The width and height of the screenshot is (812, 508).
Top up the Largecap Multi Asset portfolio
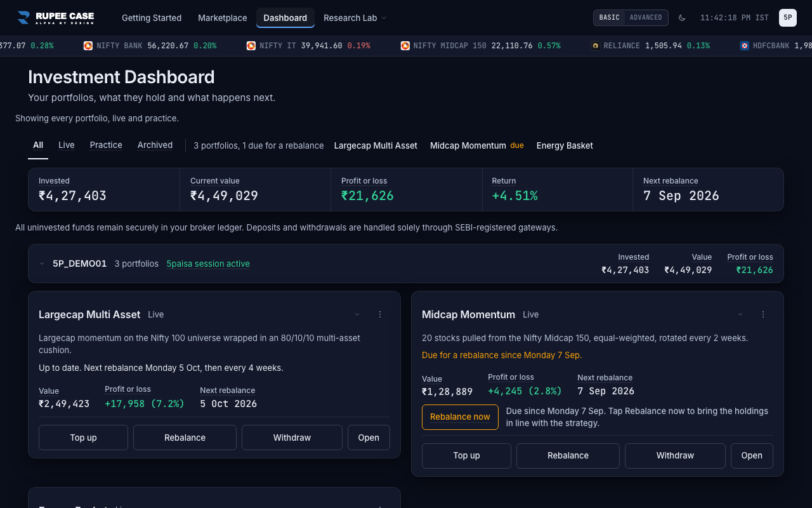[x=83, y=438]
